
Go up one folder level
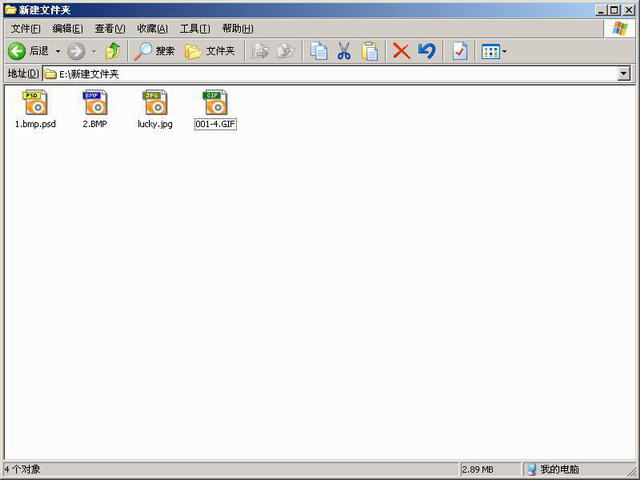[113, 51]
